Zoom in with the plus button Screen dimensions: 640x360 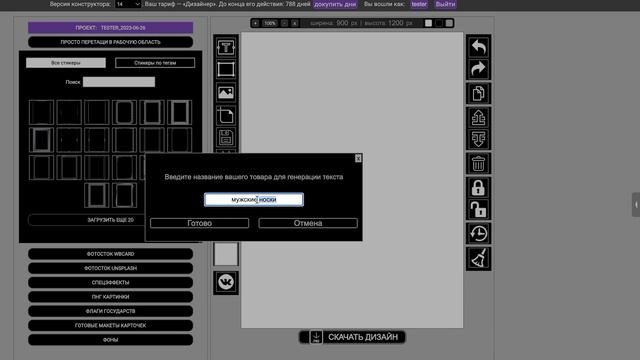255,23
